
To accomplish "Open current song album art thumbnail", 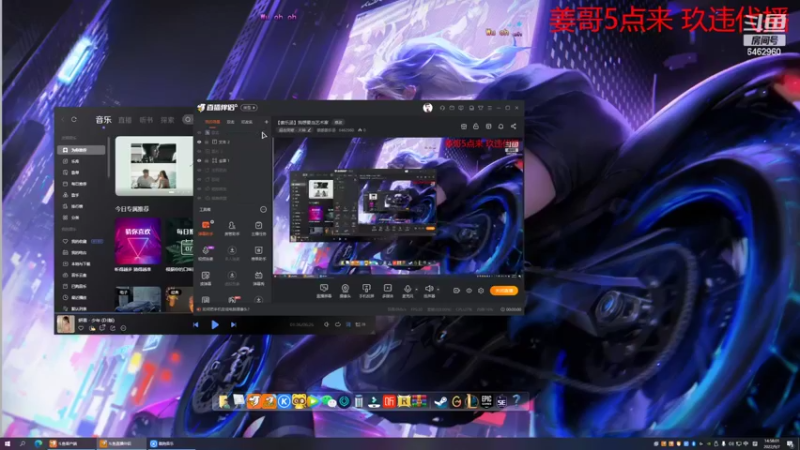I will (65, 324).
